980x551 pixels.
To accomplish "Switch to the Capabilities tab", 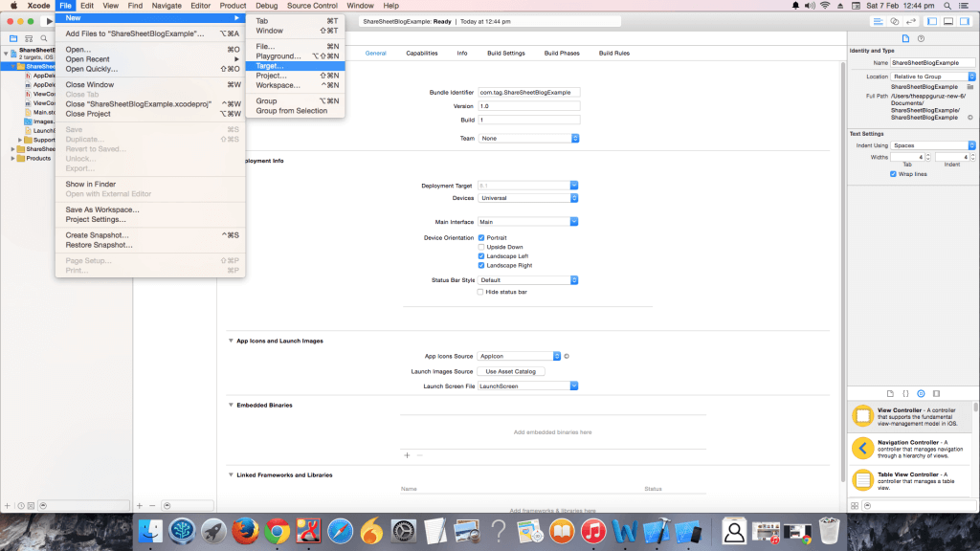I will 422,54.
